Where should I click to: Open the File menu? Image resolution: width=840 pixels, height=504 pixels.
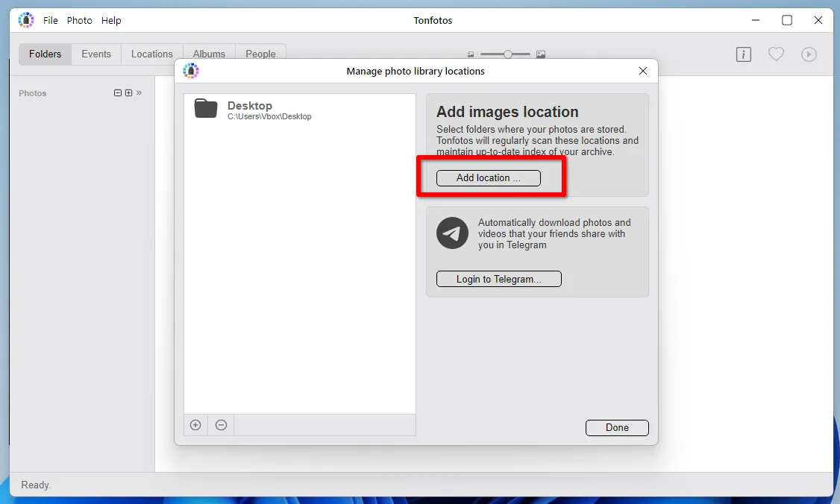(50, 21)
